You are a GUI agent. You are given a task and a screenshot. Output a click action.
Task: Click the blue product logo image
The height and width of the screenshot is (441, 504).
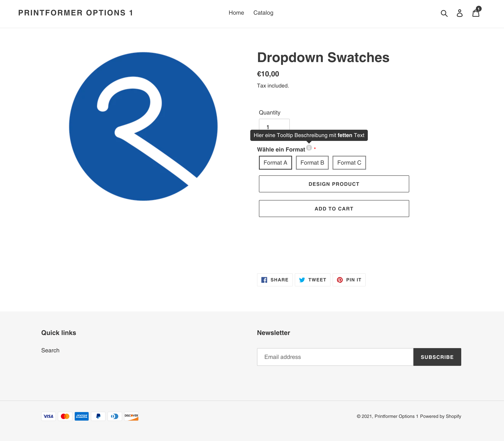[143, 126]
